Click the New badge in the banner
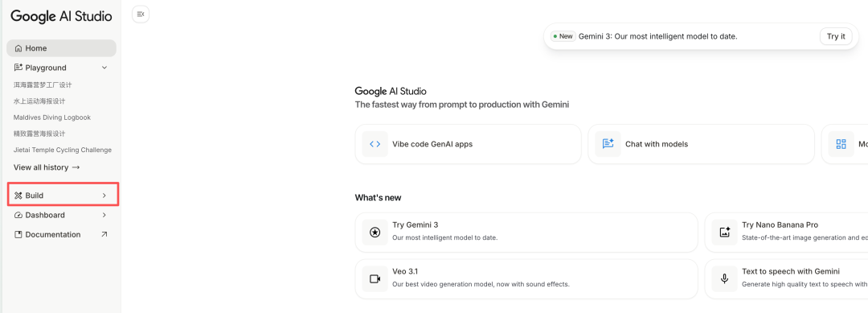 (563, 36)
